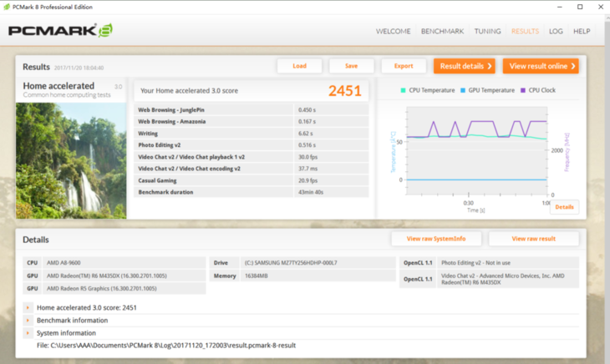Toggle the CPU Temperature legend swatch

coord(404,90)
